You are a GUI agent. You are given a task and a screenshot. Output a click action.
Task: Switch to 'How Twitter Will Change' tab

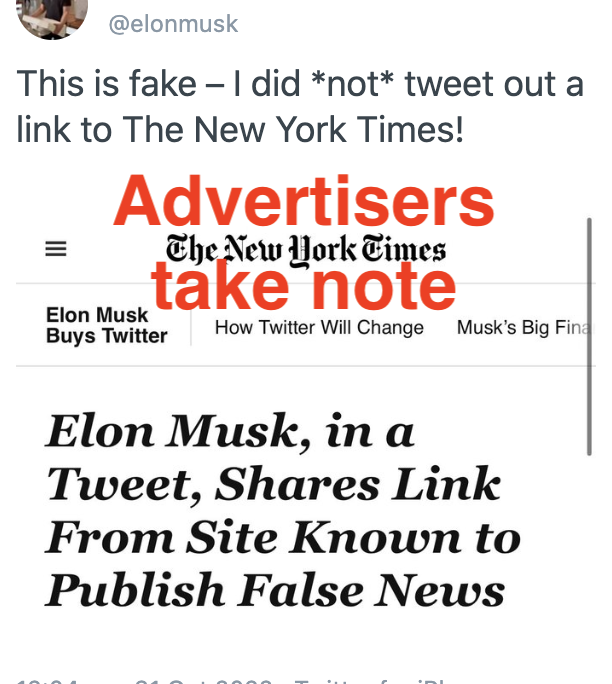(319, 328)
